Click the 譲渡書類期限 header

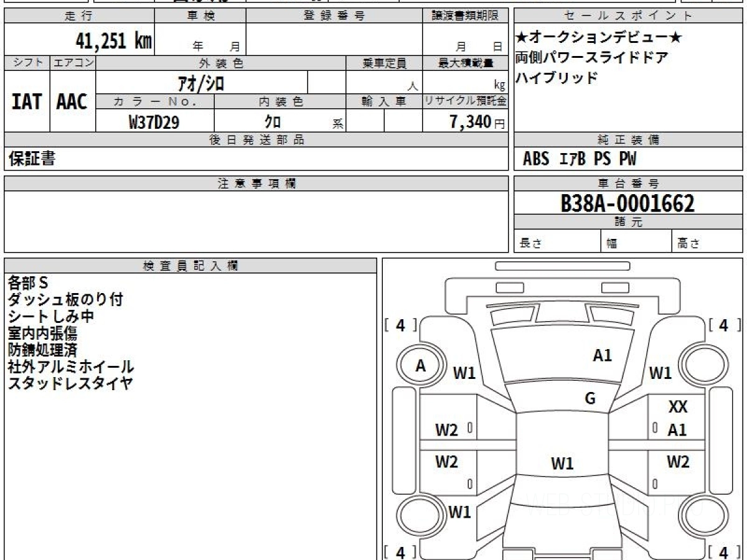pos(466,16)
